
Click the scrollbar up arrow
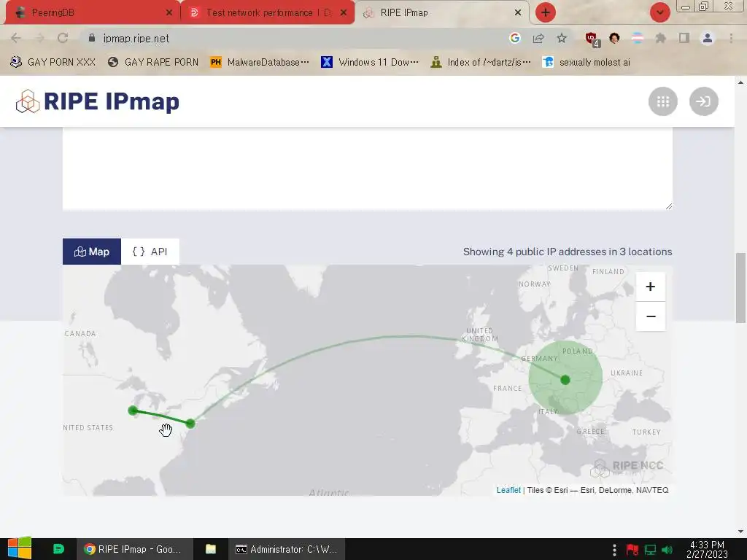pos(740,82)
